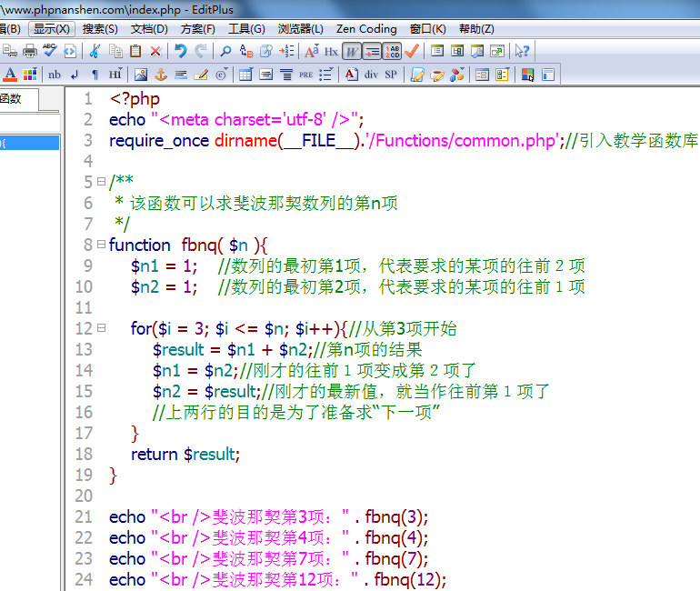Open the color palette grid picker
This screenshot has height=591, width=700.
(30, 75)
